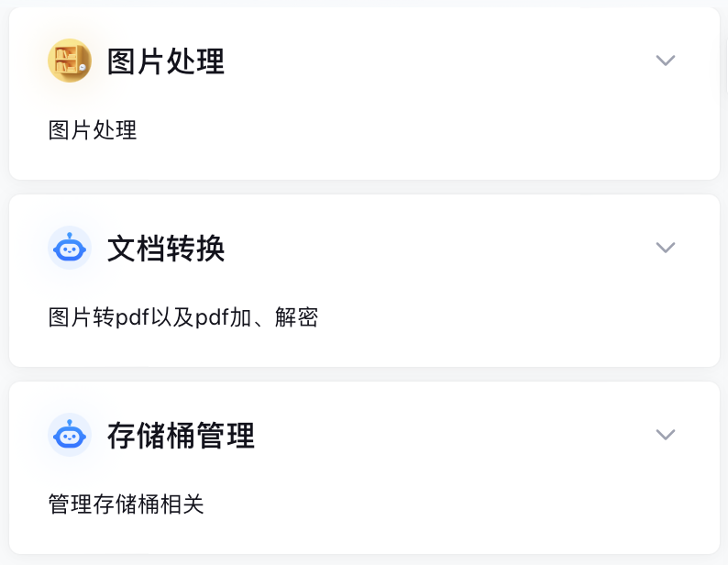
Task: Click the blue robot icon beside 文档转换
Action: 69,248
